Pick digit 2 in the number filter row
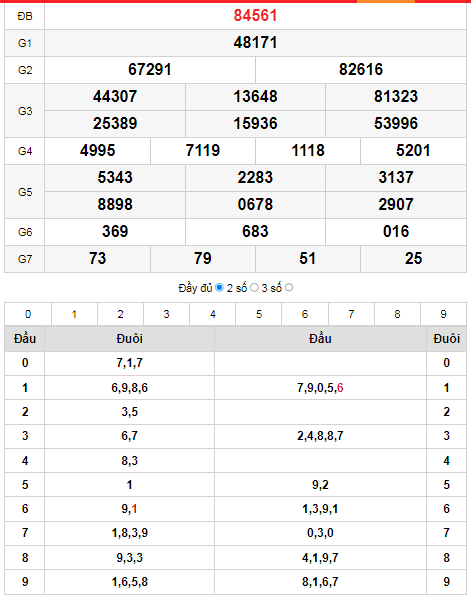Screen dimensions: 471x596 point(121,314)
